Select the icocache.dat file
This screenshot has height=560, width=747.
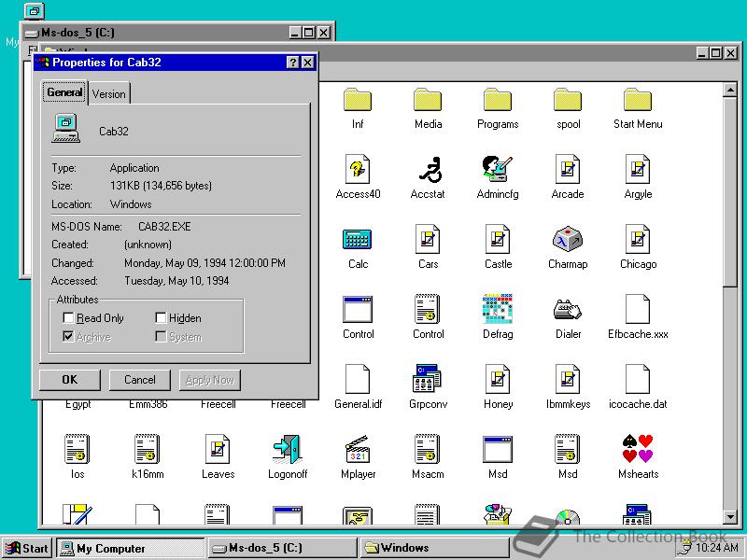click(638, 379)
